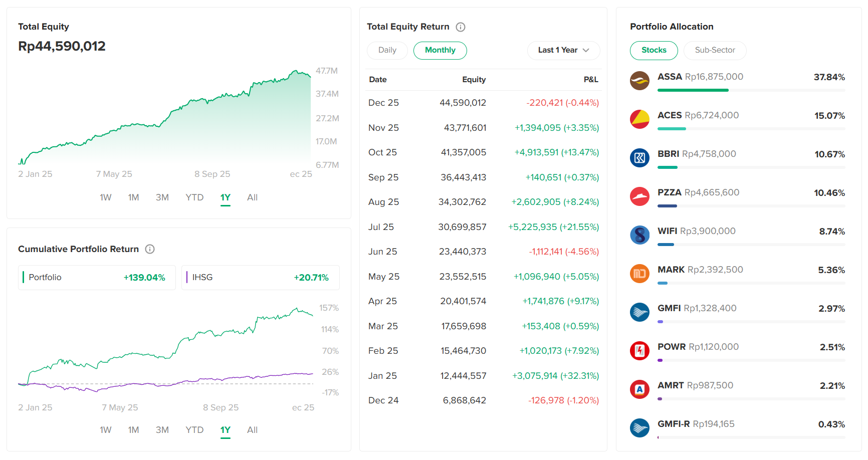
Task: Click the Equity column header
Action: pos(474,80)
